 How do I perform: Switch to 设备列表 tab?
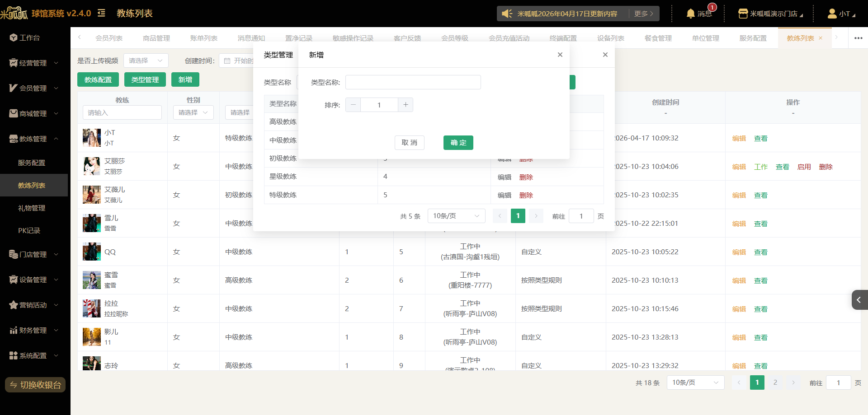[611, 38]
